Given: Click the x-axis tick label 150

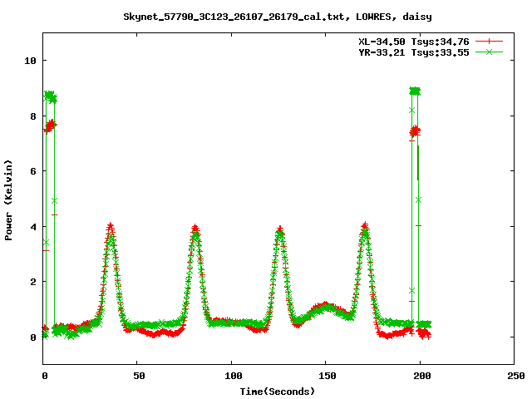Looking at the screenshot, I should (x=328, y=376).
